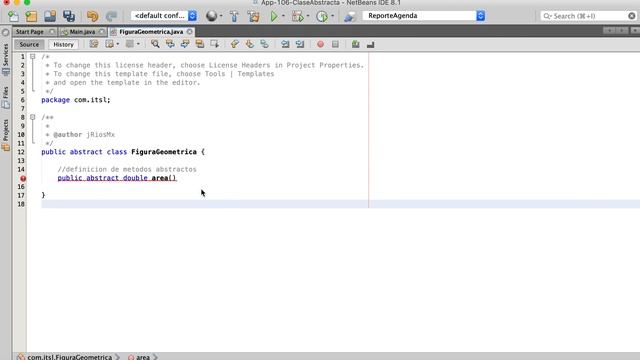The width and height of the screenshot is (640, 360).
Task: Collapse the license comment fold at line 1
Action: click(33, 56)
